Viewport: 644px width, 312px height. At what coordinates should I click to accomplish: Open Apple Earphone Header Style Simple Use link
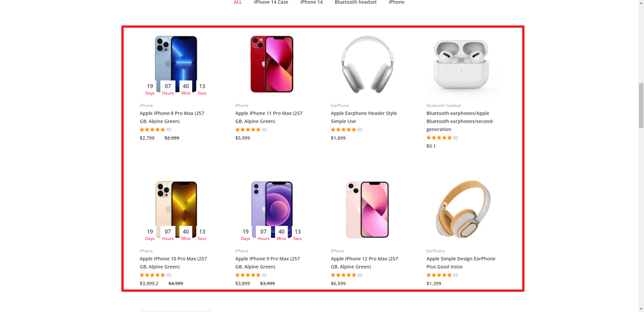364,117
